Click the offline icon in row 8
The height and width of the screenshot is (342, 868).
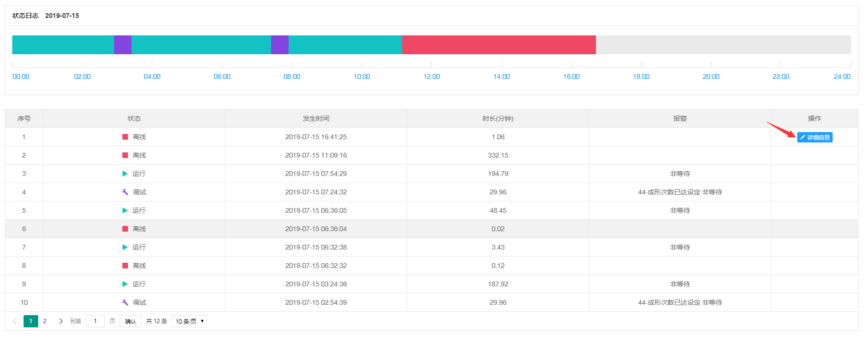coord(125,266)
